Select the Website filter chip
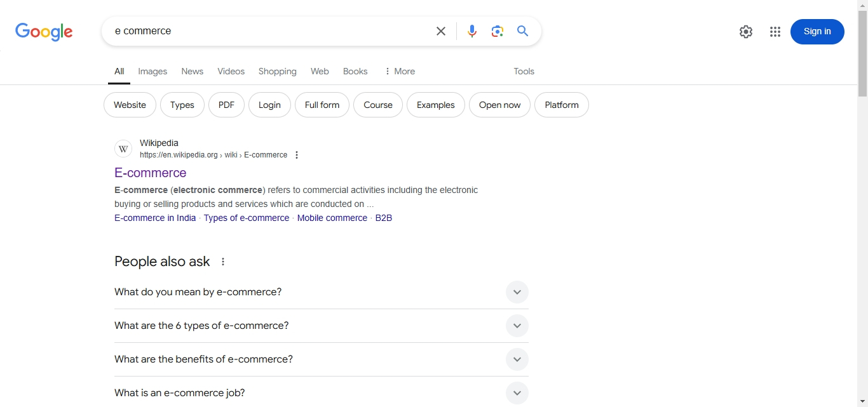868x407 pixels. (130, 105)
